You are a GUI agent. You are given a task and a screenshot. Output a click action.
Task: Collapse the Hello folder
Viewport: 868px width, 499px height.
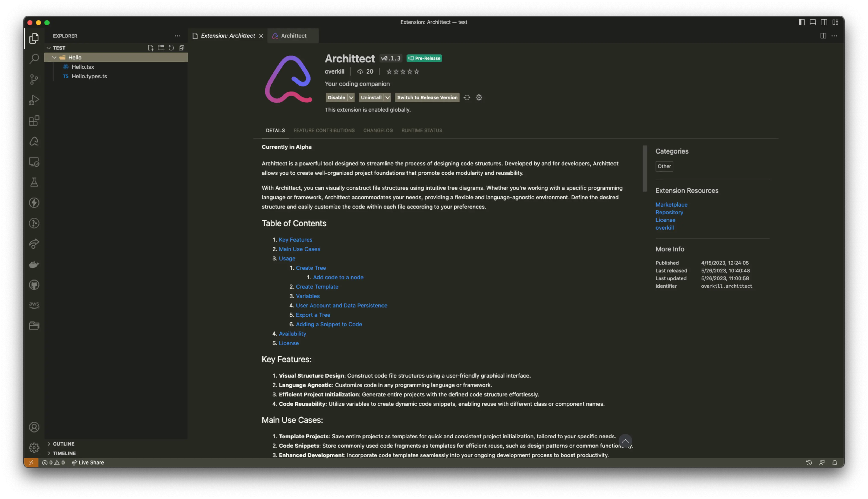pos(54,58)
